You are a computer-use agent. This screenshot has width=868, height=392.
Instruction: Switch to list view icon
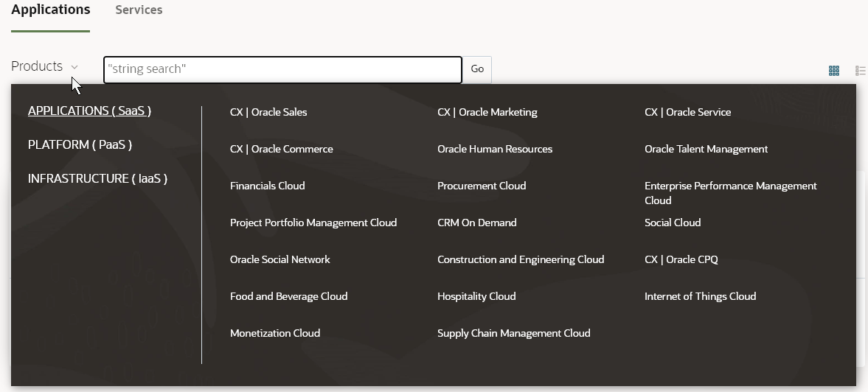click(x=861, y=70)
